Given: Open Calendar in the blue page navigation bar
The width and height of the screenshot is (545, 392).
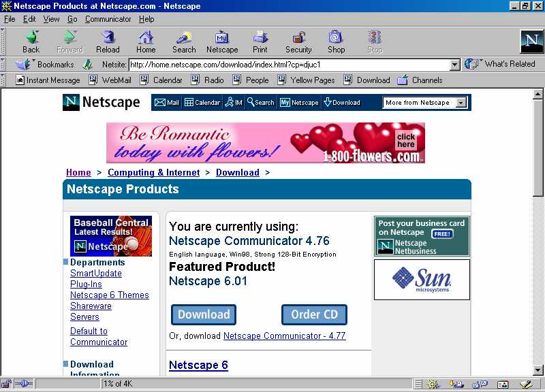Looking at the screenshot, I should 202,103.
